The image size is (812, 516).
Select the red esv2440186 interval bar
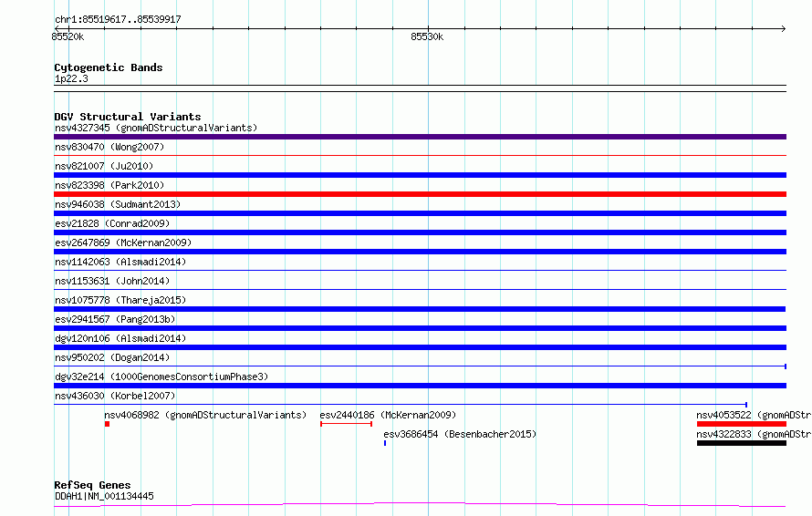click(x=347, y=424)
